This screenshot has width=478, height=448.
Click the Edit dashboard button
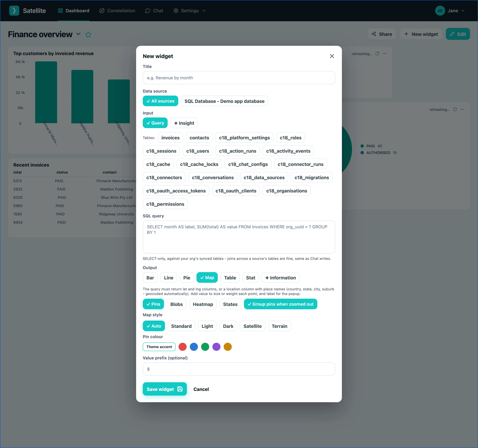coord(458,34)
